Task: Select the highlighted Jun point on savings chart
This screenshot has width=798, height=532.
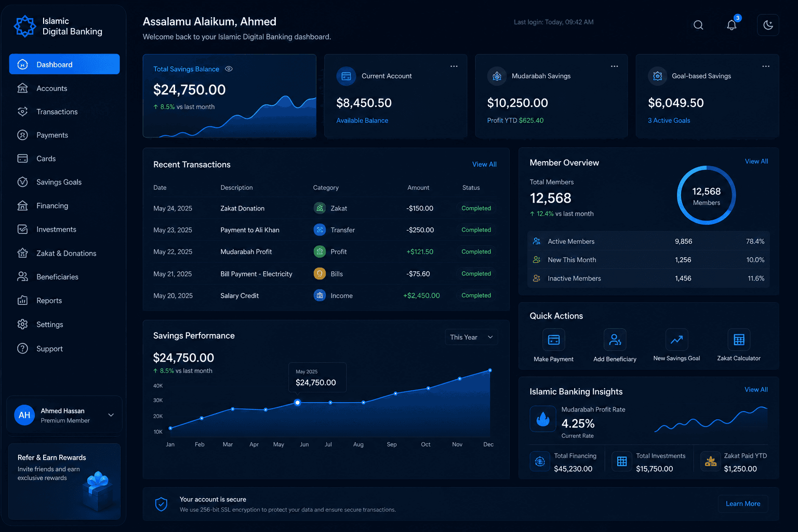Action: click(297, 403)
